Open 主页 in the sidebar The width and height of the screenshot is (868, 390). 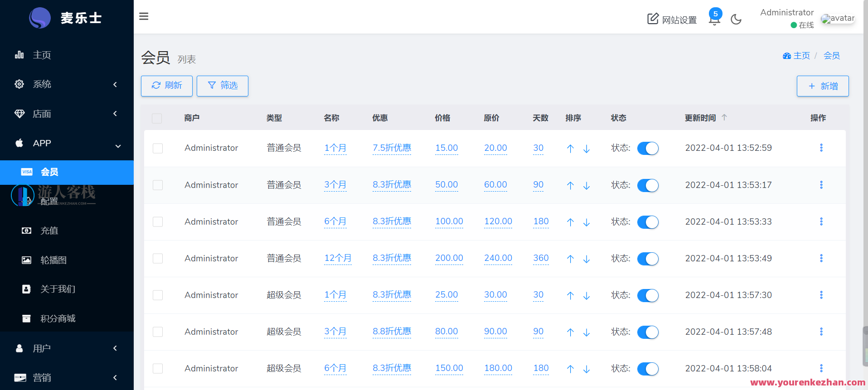click(67, 55)
